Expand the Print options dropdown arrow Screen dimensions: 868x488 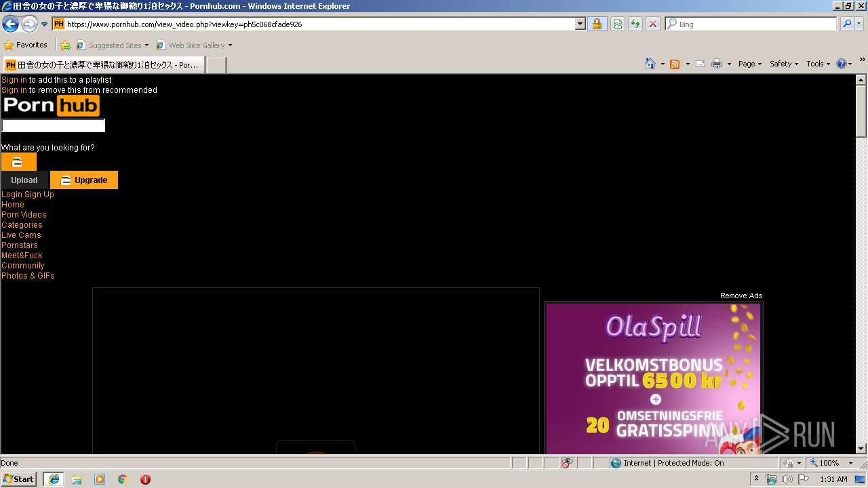point(729,64)
